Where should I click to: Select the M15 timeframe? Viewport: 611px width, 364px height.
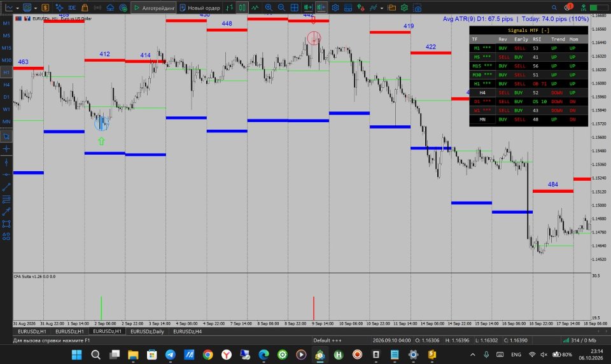point(6,48)
